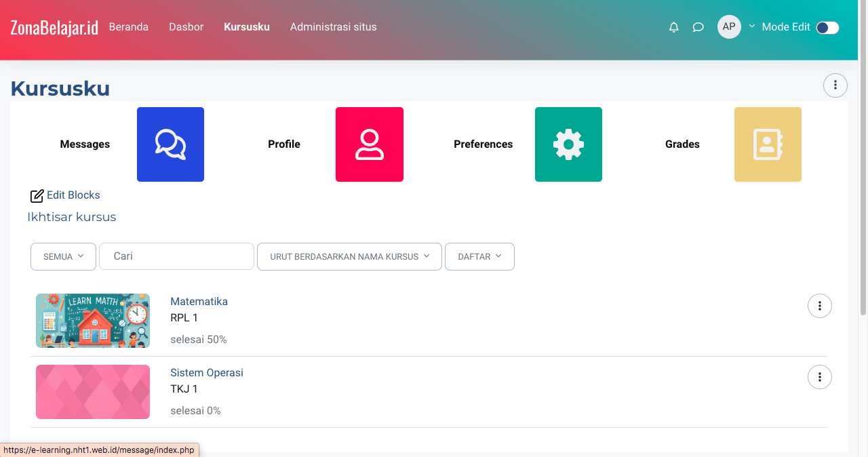
Task: Click the Edit Blocks pencil icon
Action: [37, 196]
